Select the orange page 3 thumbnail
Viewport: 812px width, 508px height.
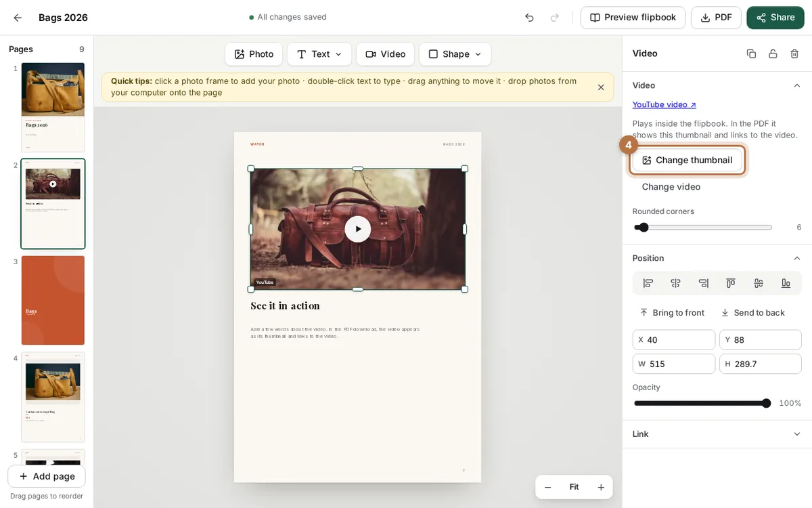(x=53, y=300)
